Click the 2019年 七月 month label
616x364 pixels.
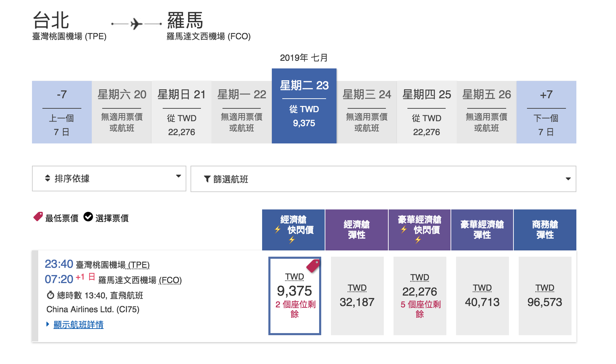pos(304,58)
